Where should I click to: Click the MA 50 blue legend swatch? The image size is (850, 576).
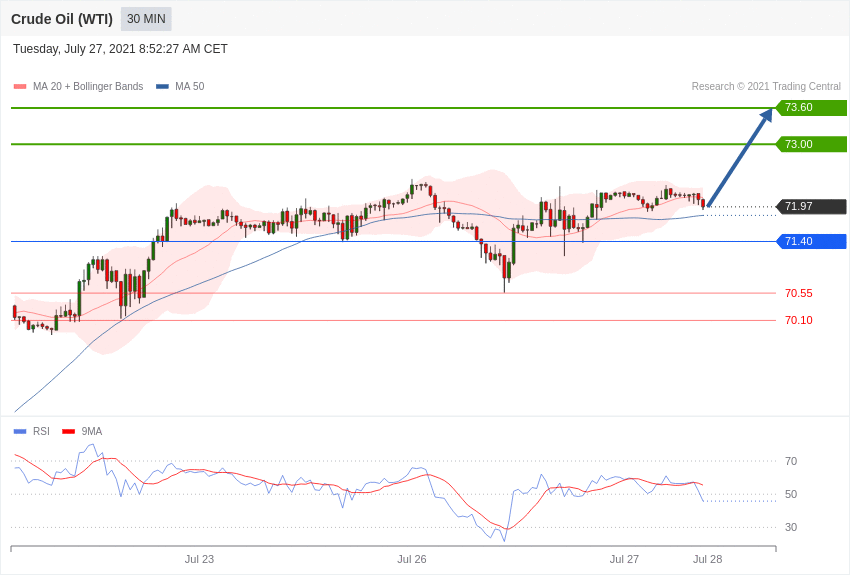162,87
